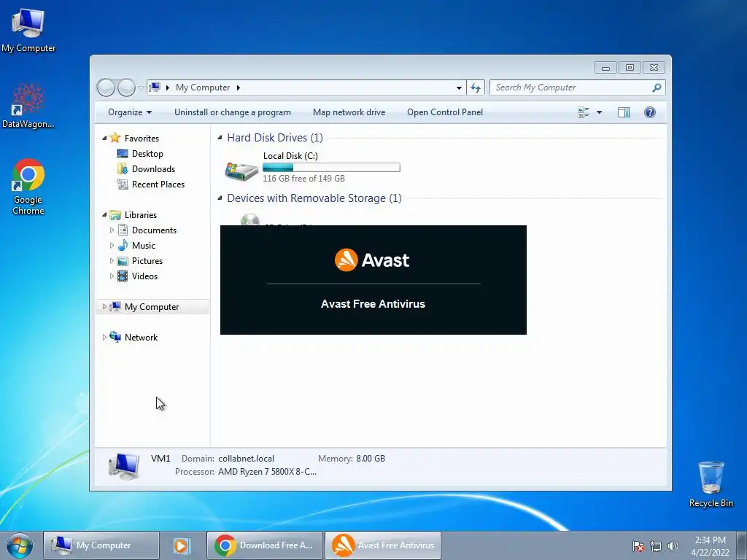Open address bar history dropdown
This screenshot has width=747, height=560.
(459, 87)
